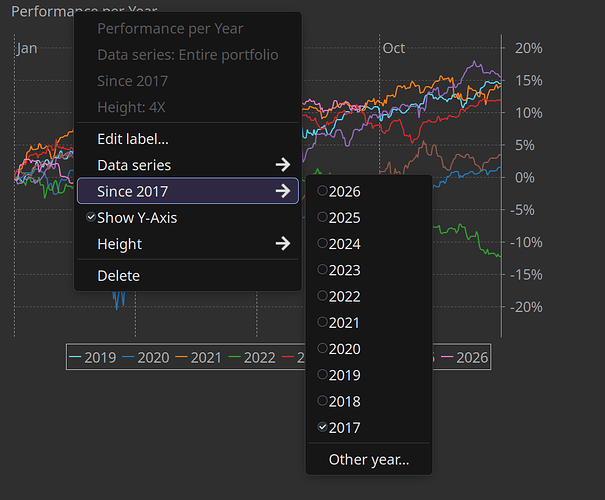Select the 2022 start year

click(x=368, y=296)
